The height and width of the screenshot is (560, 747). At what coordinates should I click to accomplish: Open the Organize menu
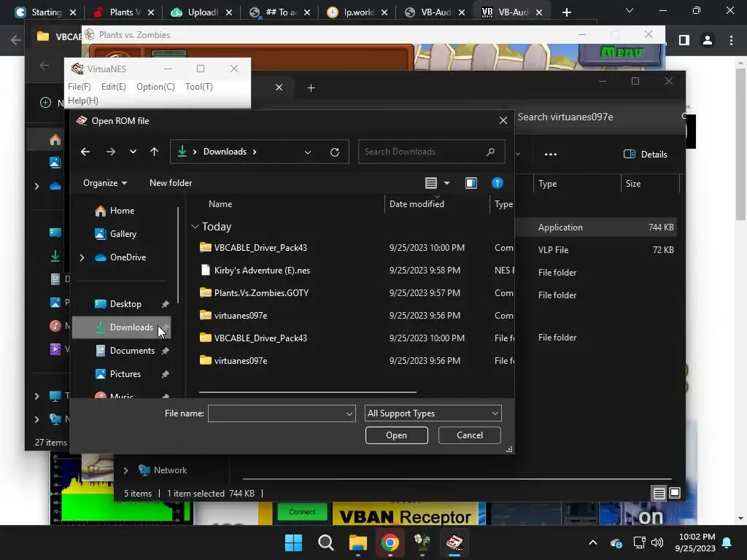point(105,183)
